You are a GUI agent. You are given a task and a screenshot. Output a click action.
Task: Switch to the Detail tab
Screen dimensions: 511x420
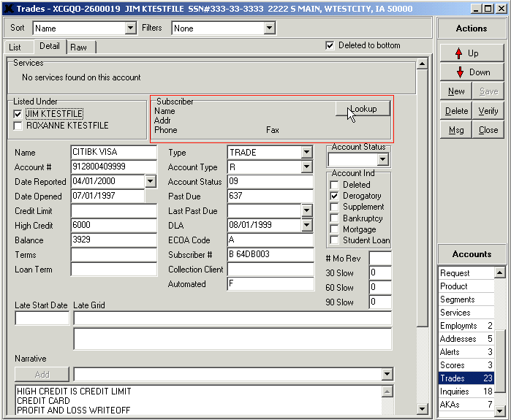pyautogui.click(x=50, y=46)
